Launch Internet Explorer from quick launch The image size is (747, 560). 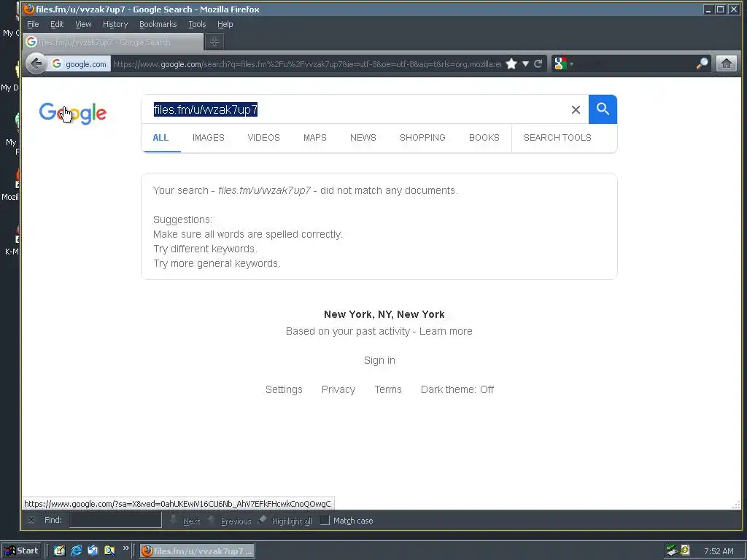(76, 551)
